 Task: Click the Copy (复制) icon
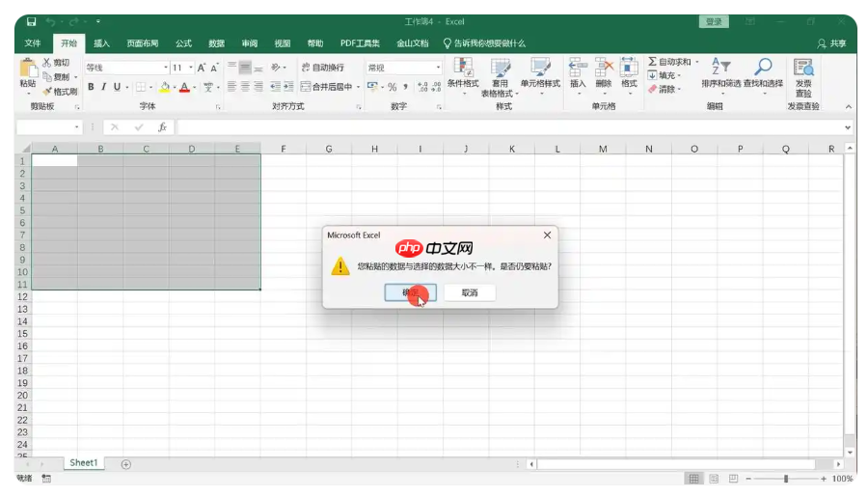tap(47, 77)
